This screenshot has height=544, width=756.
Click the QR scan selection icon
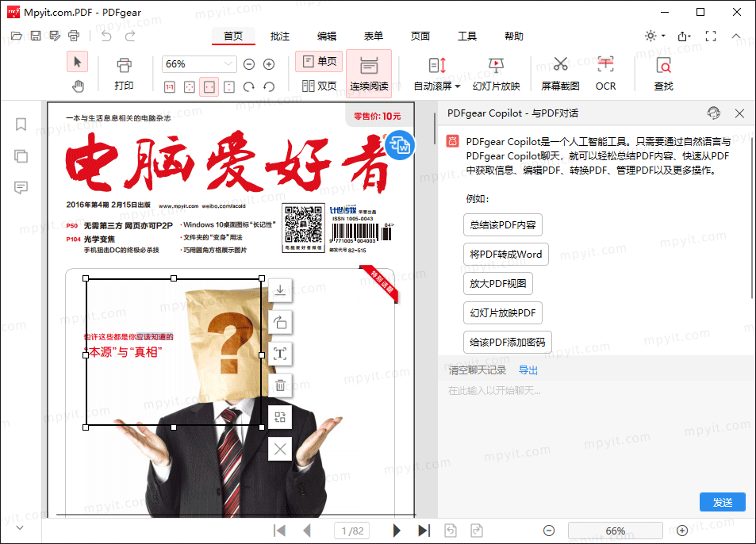[x=280, y=417]
